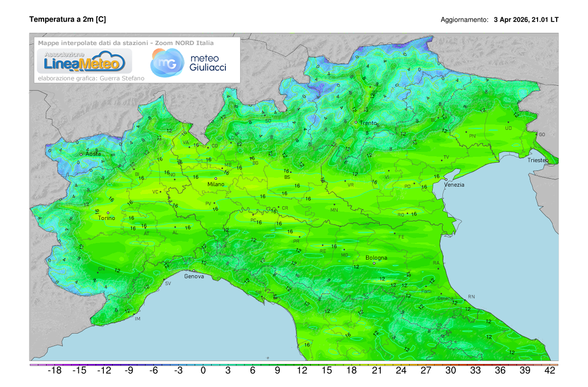The width and height of the screenshot is (588, 387).
Task: Select the Cesena label near Forlì
Action: pyautogui.click(x=445, y=297)
